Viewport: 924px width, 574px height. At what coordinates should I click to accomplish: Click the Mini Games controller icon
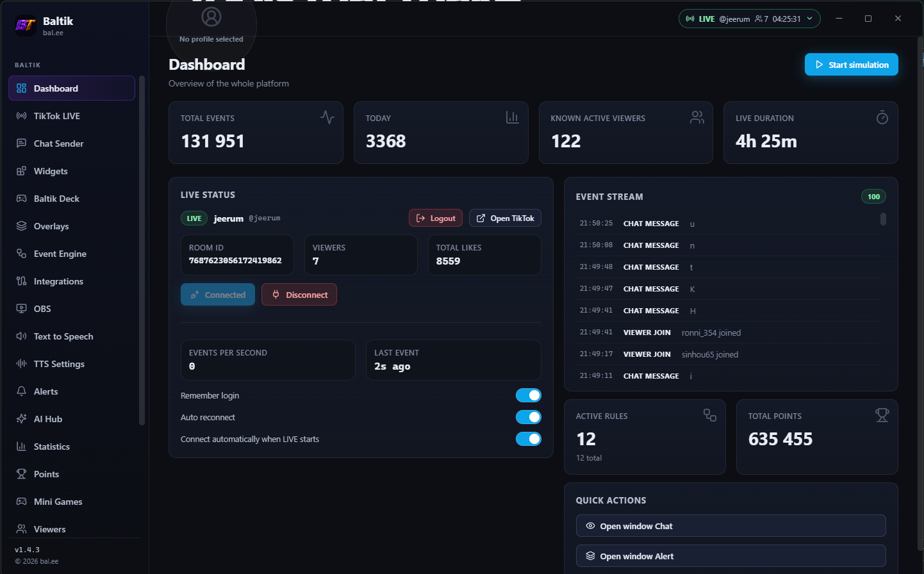pos(21,502)
